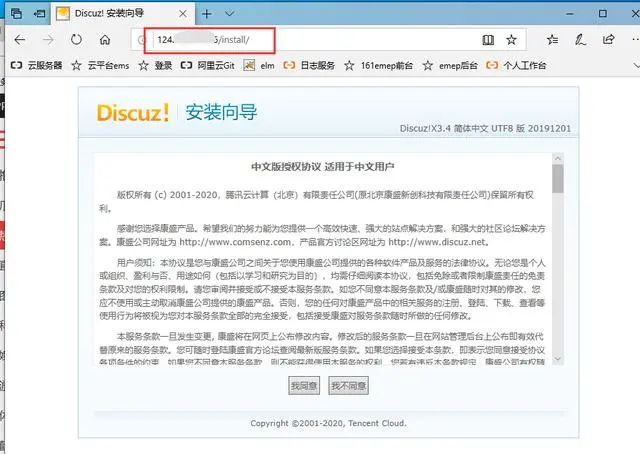Click the Discuz! logo
The image size is (640, 454).
pos(133,112)
